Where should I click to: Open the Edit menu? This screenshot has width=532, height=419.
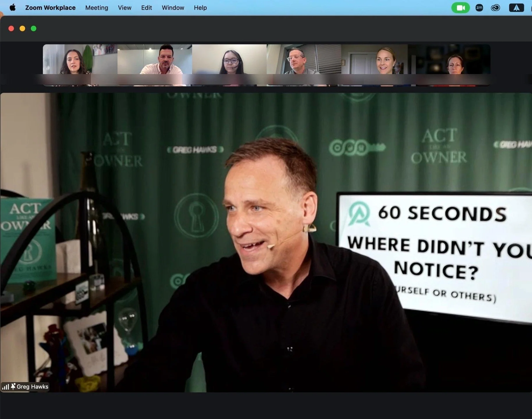click(x=147, y=8)
